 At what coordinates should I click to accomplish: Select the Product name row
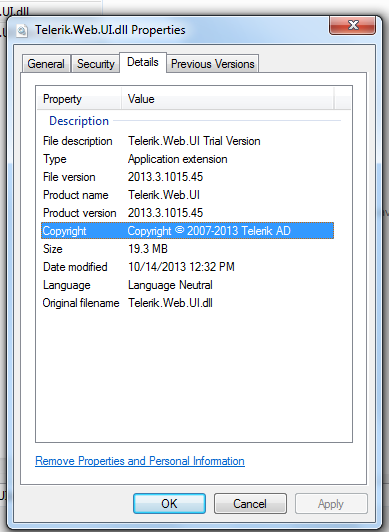click(x=187, y=195)
